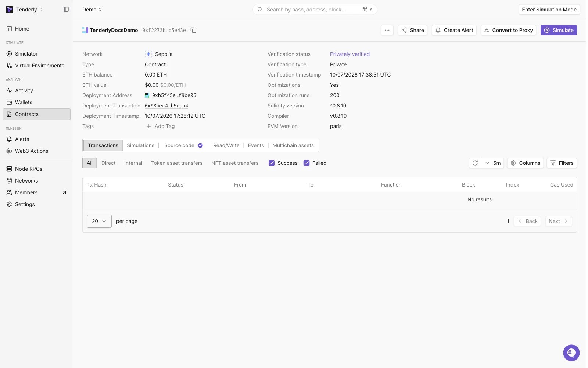This screenshot has height=368, width=588.
Task: Select the Internal transactions filter
Action: 133,163
